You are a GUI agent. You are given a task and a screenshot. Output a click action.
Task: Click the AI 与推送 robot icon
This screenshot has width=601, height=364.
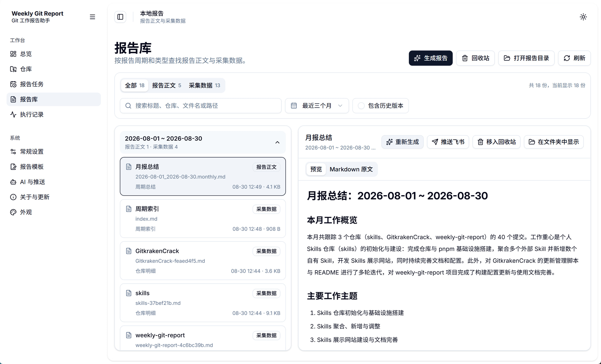(x=13, y=182)
